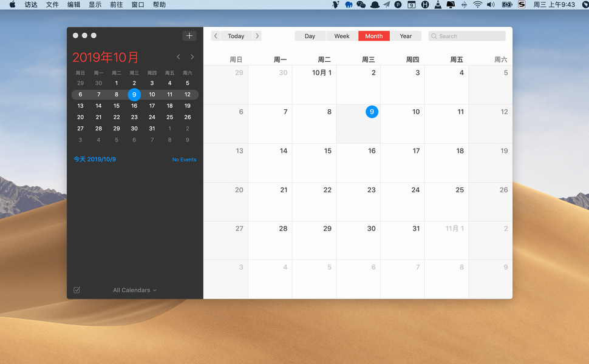This screenshot has width=589, height=364.
Task: Open the 文件 menu
Action: [52, 4]
